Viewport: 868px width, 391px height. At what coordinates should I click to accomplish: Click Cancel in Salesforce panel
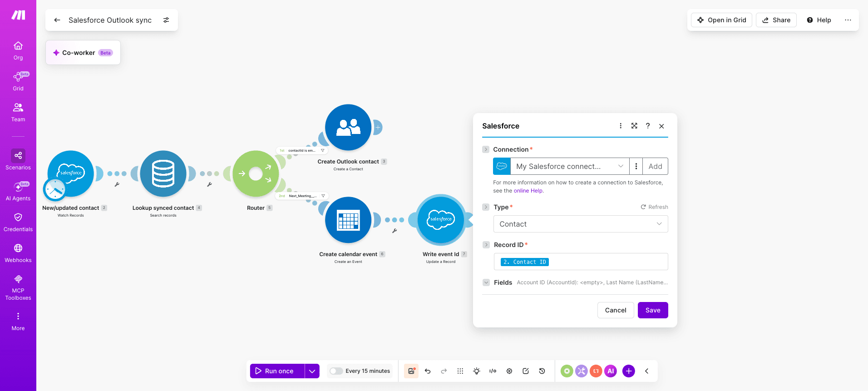pos(616,310)
